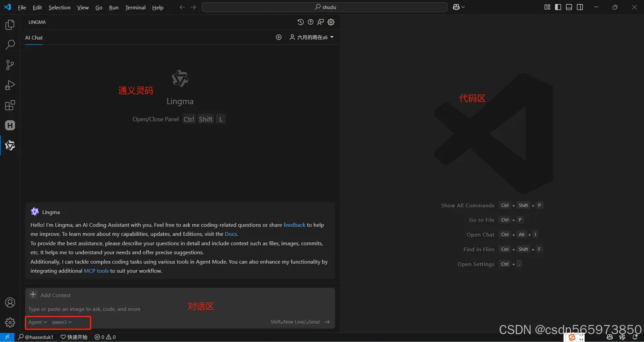
Task: Open the File menu
Action: [x=22, y=7]
